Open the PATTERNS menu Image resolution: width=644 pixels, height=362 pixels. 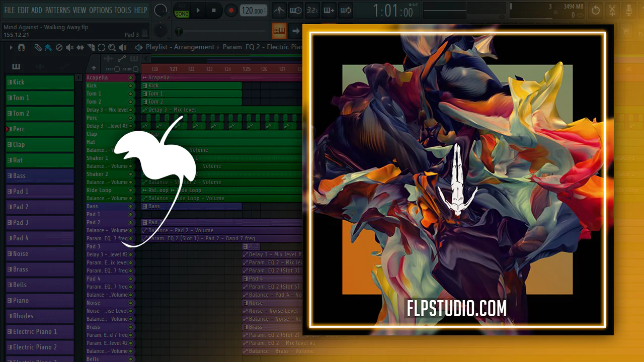57,10
